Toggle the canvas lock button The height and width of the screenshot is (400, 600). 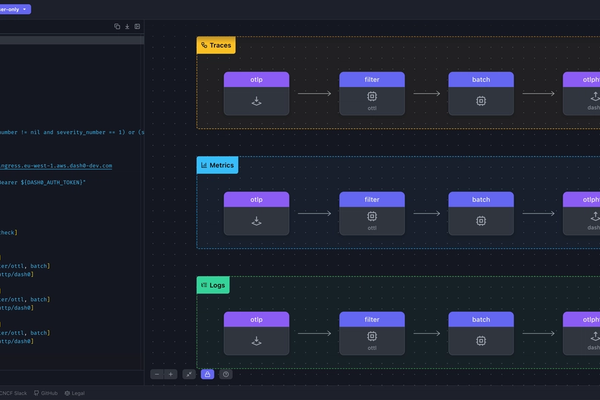pos(207,374)
